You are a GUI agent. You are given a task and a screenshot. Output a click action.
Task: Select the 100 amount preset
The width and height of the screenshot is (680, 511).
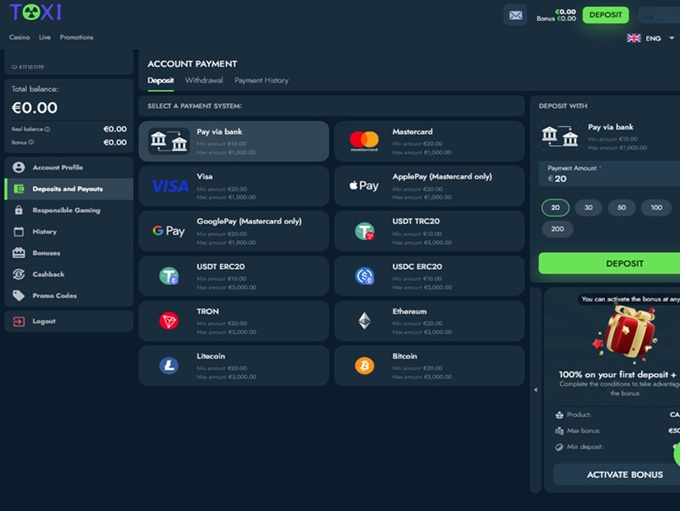click(x=656, y=208)
